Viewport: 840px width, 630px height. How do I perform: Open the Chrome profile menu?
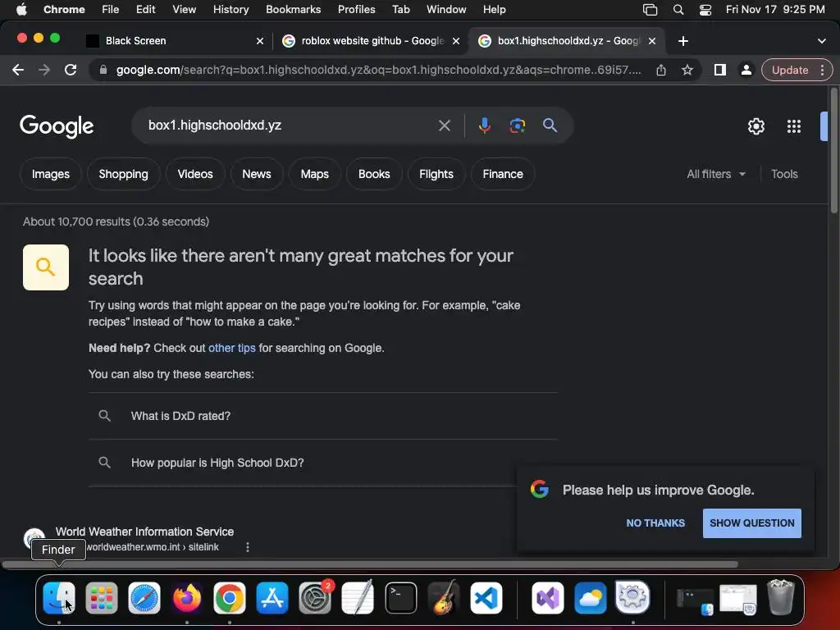746,70
